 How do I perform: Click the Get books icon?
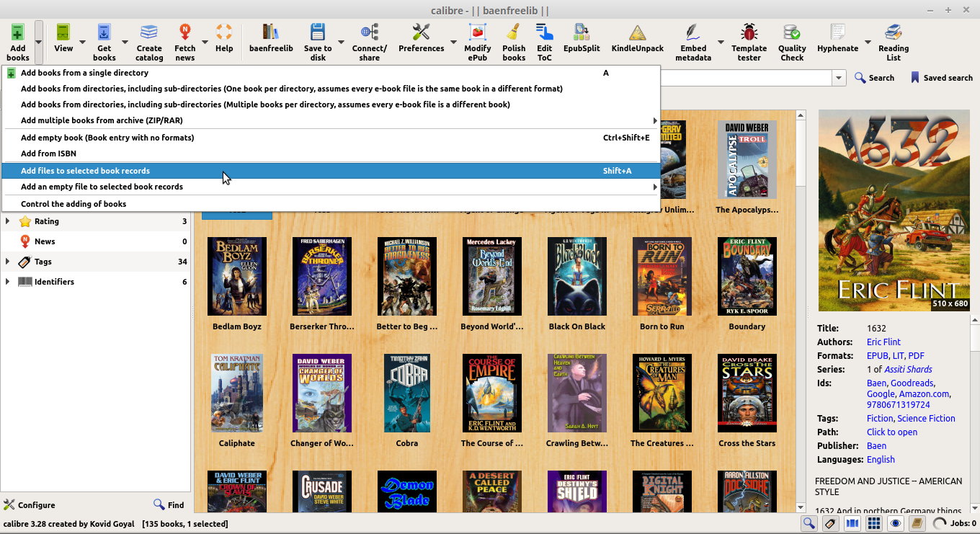(x=104, y=33)
